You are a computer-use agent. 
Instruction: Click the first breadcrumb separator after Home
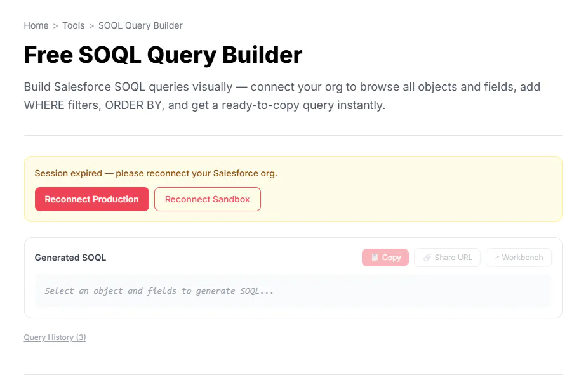point(55,26)
